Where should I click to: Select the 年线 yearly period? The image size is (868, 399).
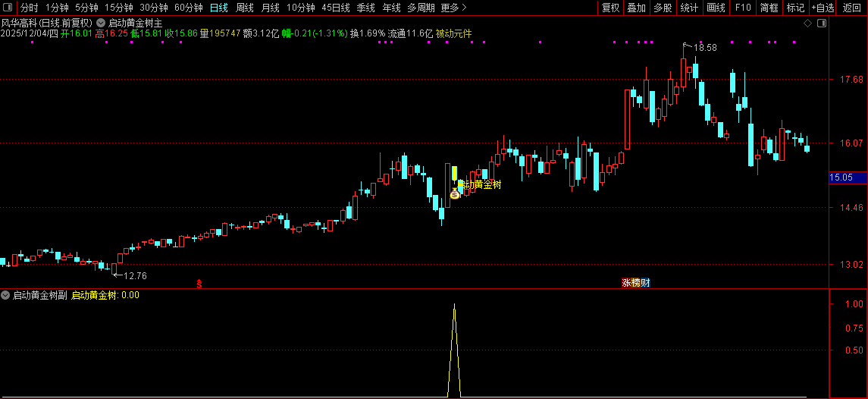point(391,8)
